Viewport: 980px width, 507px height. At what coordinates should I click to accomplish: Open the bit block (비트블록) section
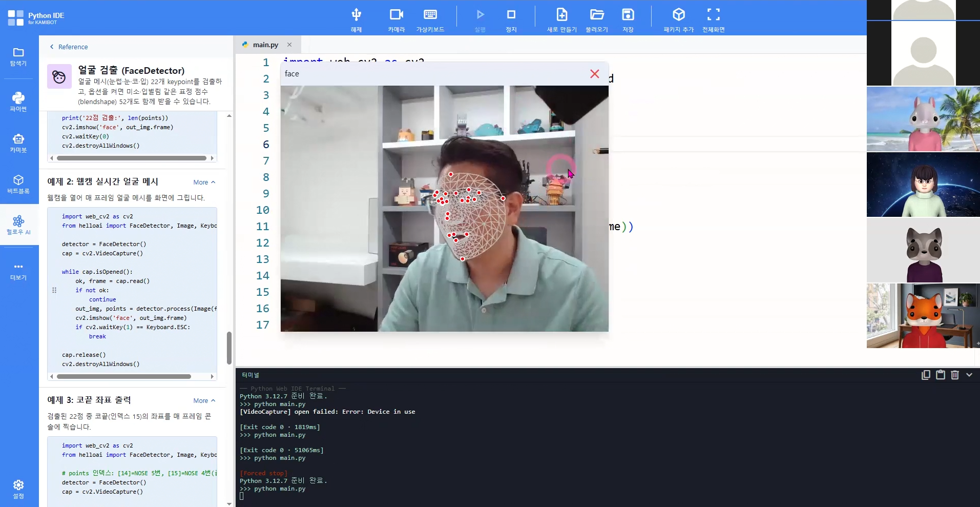(18, 185)
